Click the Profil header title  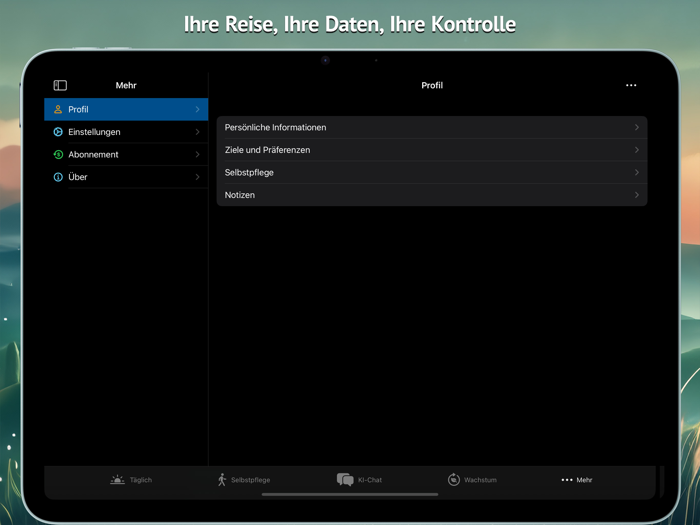click(432, 85)
